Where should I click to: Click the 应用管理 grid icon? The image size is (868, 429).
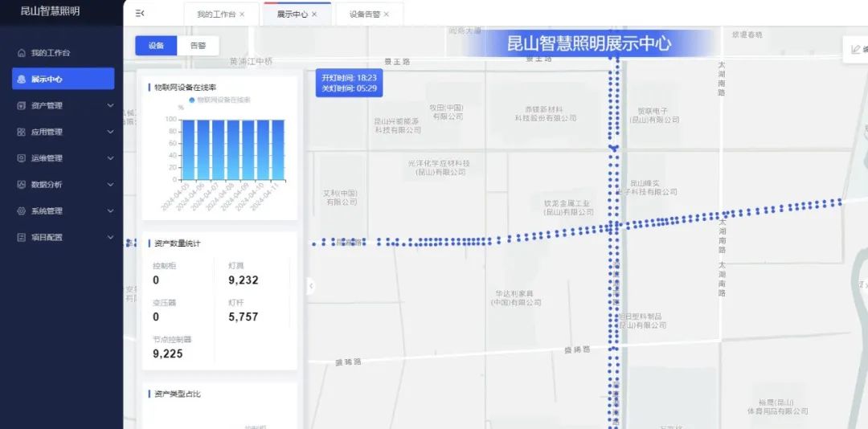22,132
